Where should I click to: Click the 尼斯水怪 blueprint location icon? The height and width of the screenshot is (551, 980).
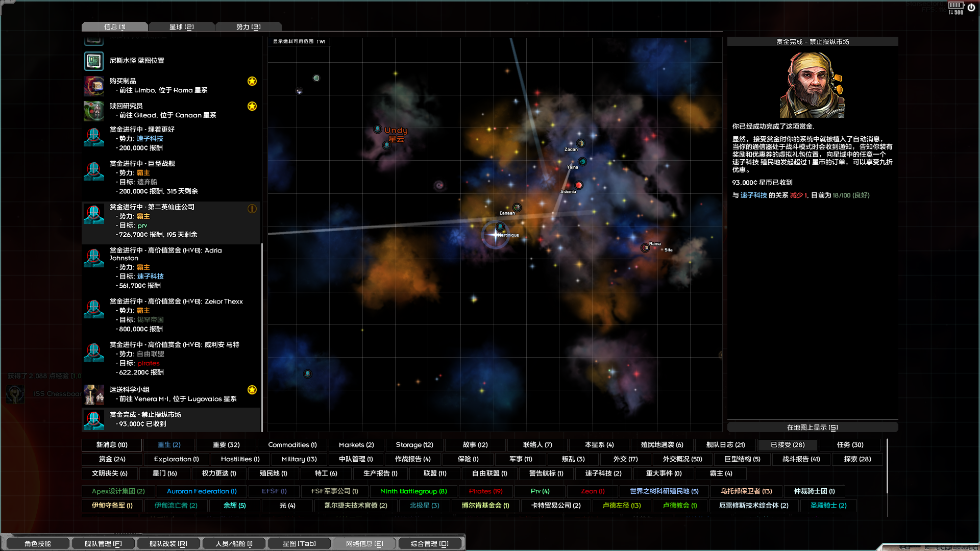pos(94,61)
